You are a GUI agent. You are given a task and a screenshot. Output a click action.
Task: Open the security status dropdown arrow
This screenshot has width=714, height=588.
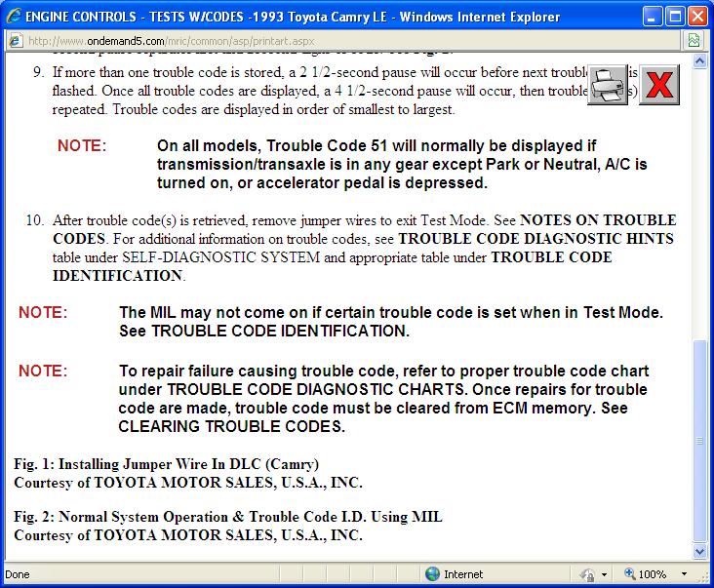pyautogui.click(x=604, y=574)
